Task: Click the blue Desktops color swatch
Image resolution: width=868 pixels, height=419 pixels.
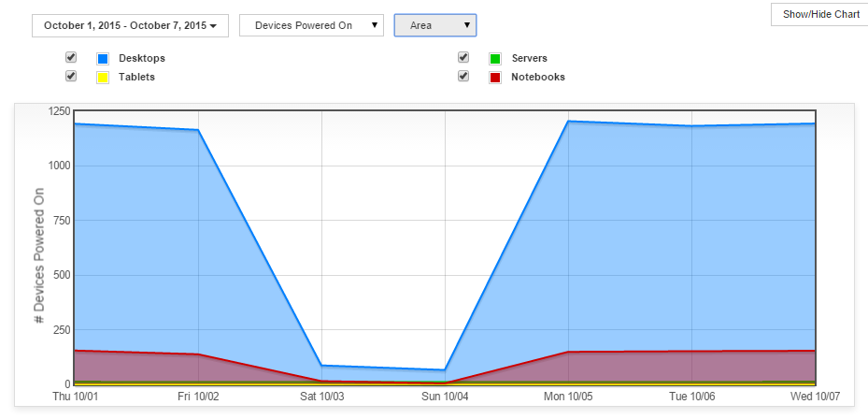Action: pyautogui.click(x=103, y=59)
